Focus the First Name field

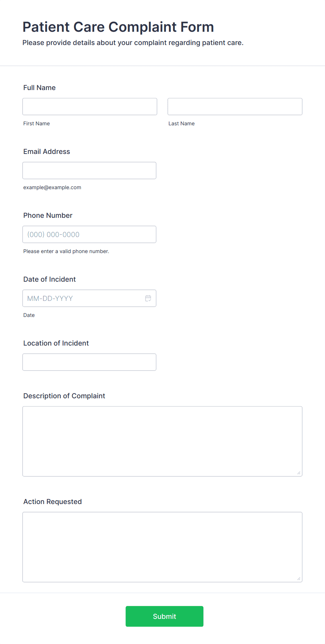90,106
